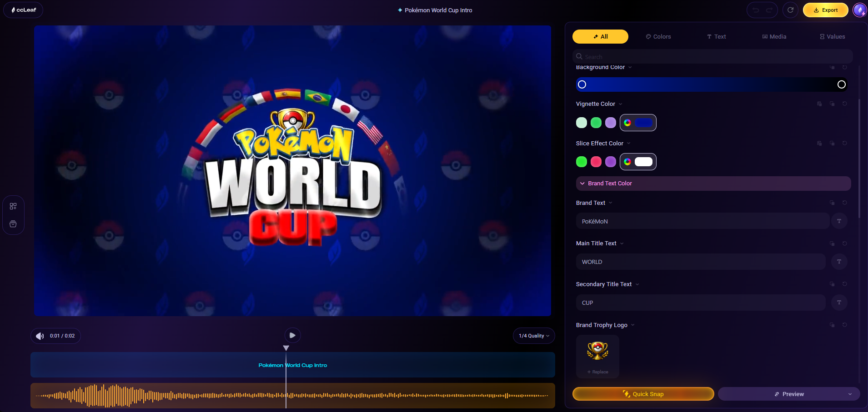
Task: Pick the pale mint Vignette Color swatch
Action: (582, 123)
